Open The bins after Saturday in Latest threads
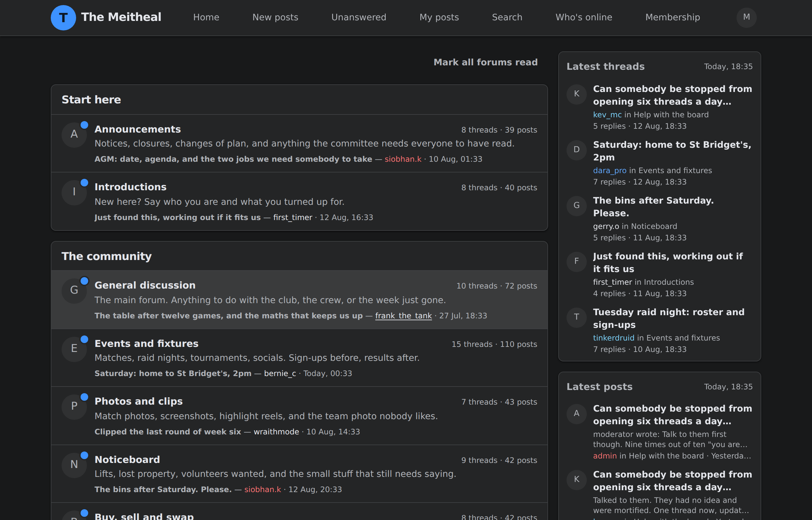812x520 pixels. (653, 207)
